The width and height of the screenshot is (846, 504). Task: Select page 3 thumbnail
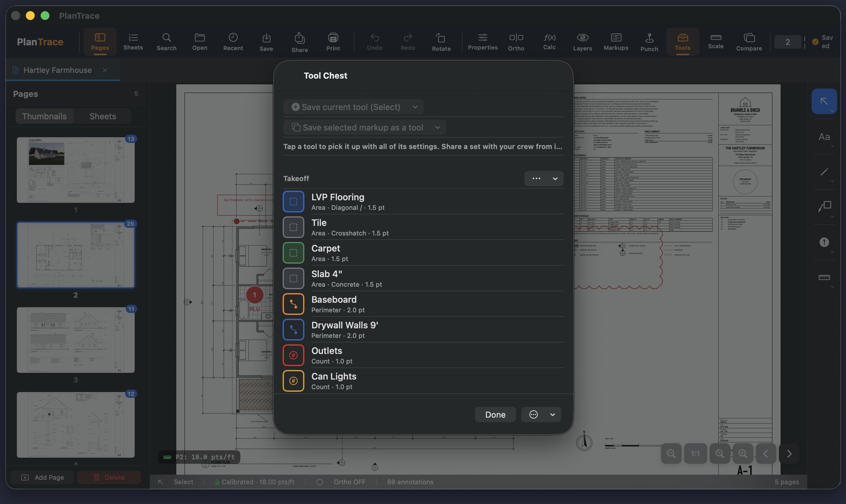tap(76, 340)
